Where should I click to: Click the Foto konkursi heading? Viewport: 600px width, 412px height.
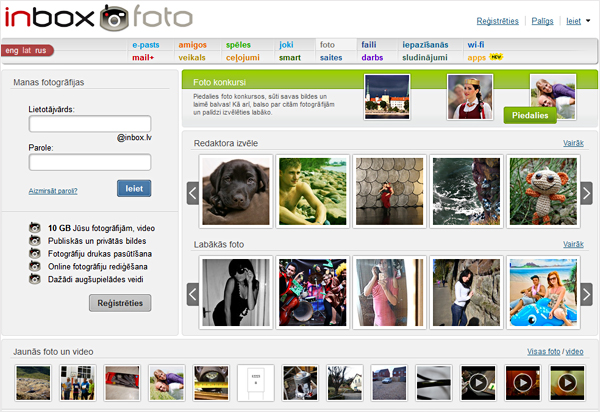point(219,82)
